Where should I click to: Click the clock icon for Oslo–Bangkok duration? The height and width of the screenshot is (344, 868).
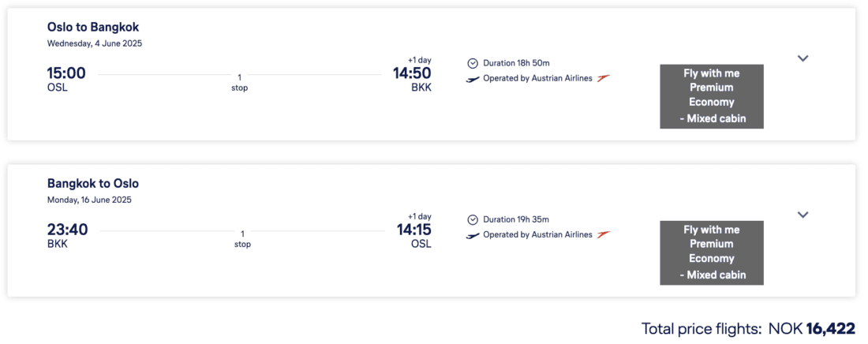pos(473,63)
